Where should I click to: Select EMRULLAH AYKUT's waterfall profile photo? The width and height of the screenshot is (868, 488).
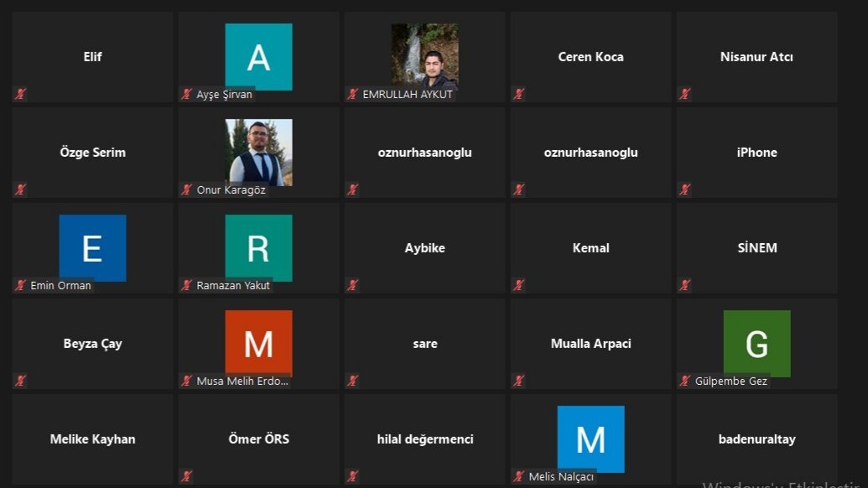[424, 56]
